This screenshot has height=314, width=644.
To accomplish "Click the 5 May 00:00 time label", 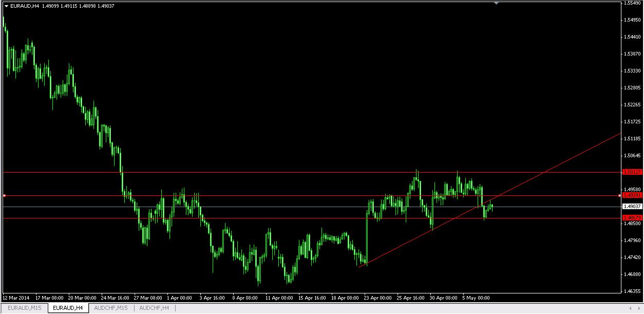I will [x=476, y=298].
